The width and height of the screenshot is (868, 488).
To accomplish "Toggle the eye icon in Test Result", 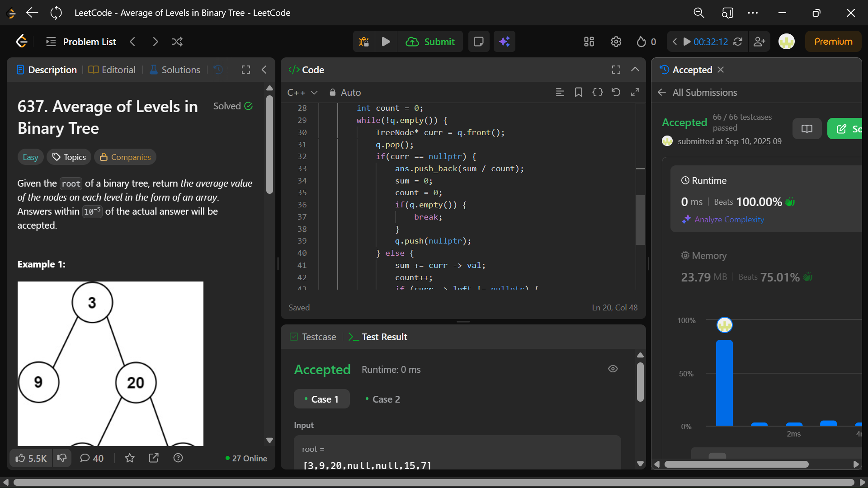I will pos(613,369).
